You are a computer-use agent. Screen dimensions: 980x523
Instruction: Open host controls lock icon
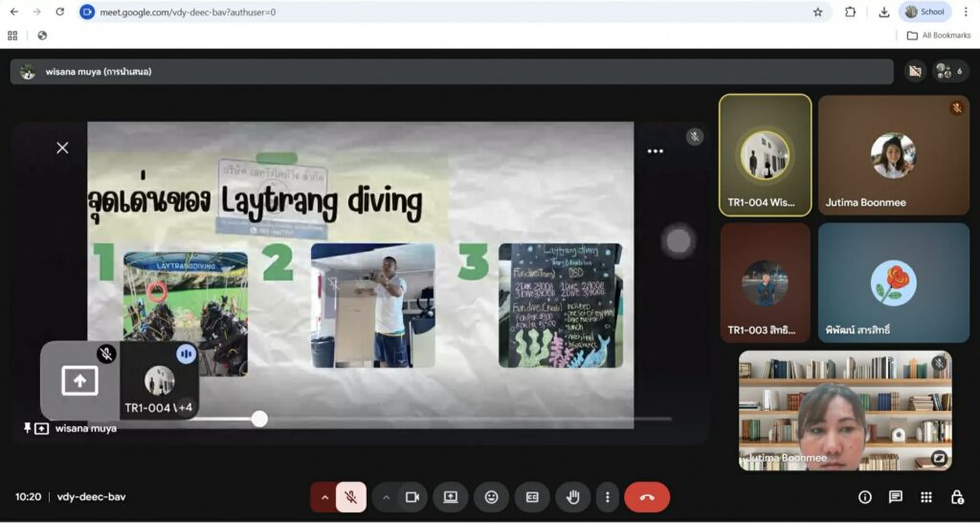(956, 497)
